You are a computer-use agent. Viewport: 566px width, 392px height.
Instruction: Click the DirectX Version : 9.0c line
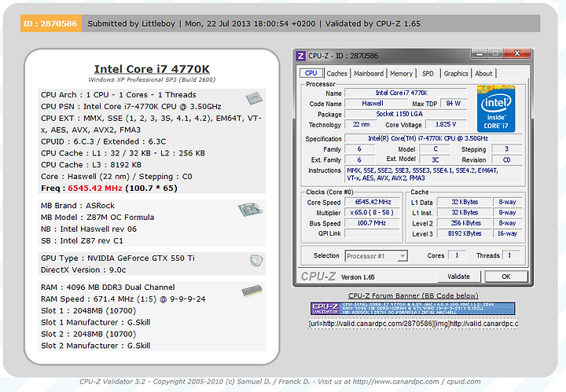83,269
